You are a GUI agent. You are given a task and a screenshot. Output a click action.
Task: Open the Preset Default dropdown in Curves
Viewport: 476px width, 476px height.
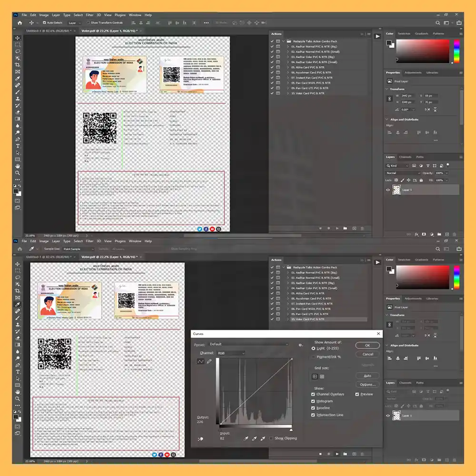click(248, 344)
